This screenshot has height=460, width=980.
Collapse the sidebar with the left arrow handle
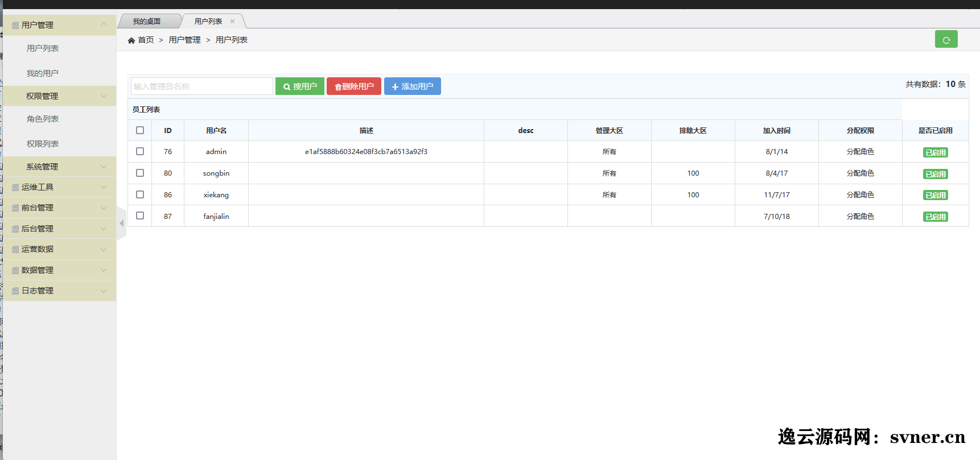click(121, 223)
